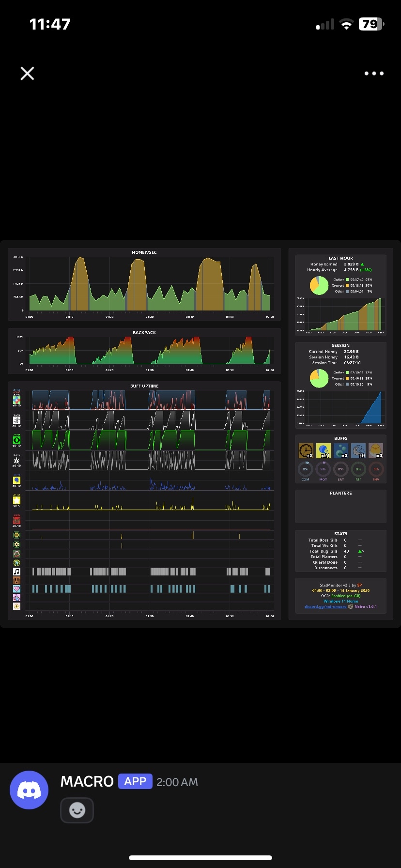Click the INV percentage ring gauge

pyautogui.click(x=376, y=469)
